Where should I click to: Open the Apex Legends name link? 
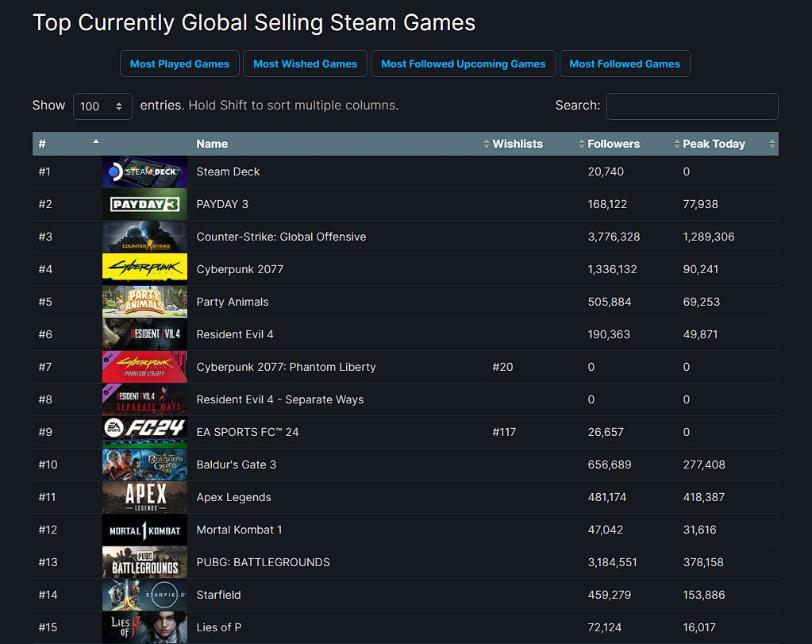233,497
